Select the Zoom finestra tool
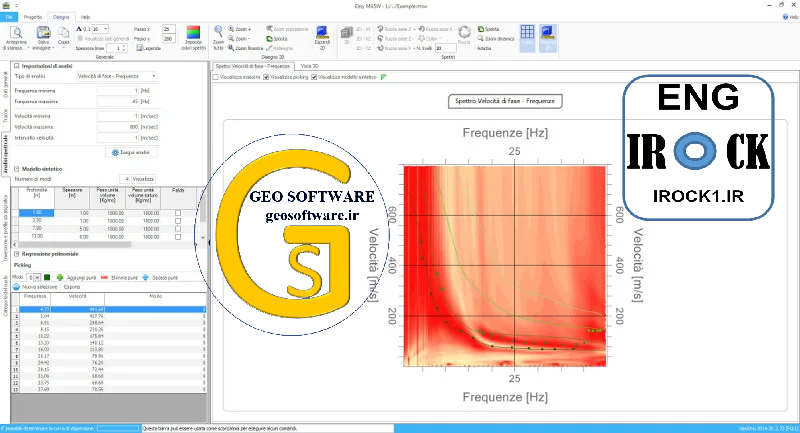Viewport: 800px width, 433px height. pos(245,48)
